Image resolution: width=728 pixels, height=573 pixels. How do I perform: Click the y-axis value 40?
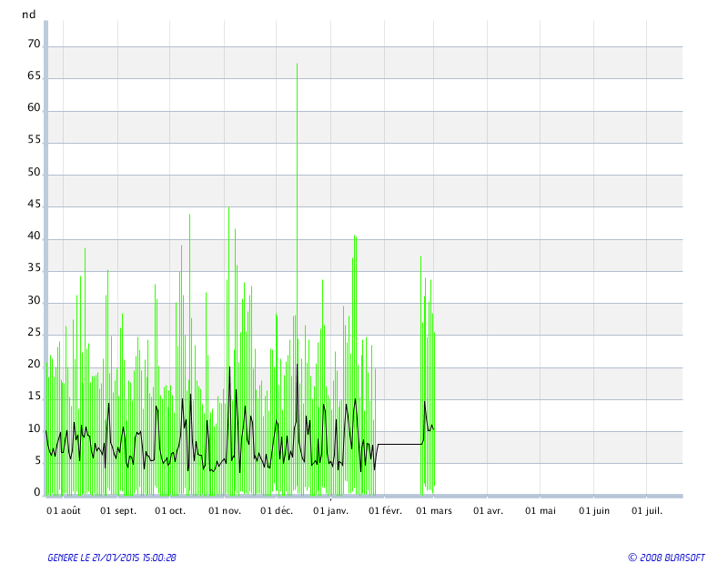click(34, 236)
